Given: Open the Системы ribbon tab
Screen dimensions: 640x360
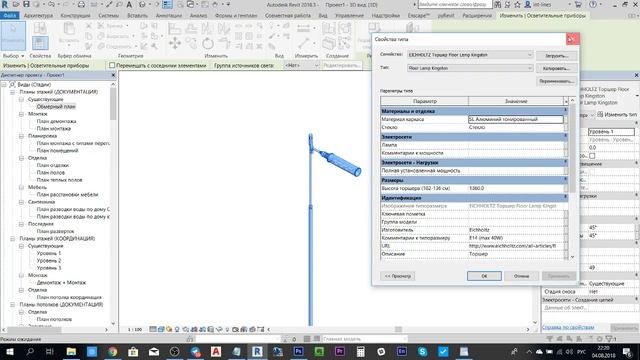Looking at the screenshot, I should [109, 16].
